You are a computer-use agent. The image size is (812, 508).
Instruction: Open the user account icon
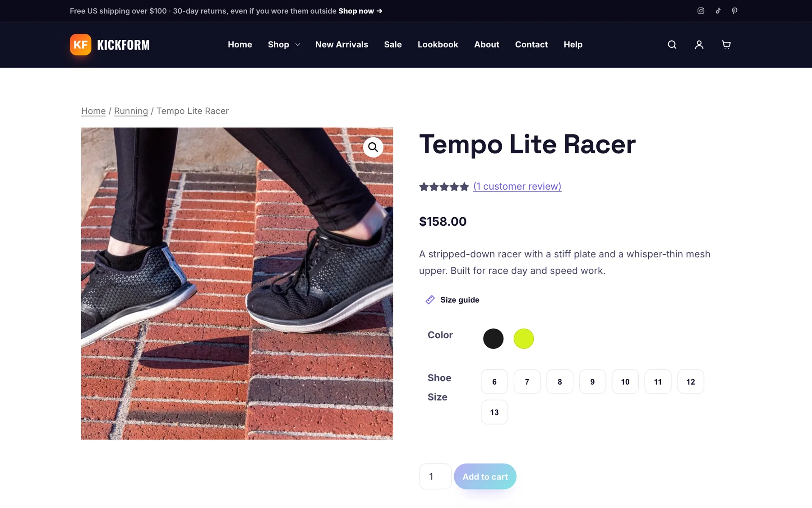click(x=699, y=45)
